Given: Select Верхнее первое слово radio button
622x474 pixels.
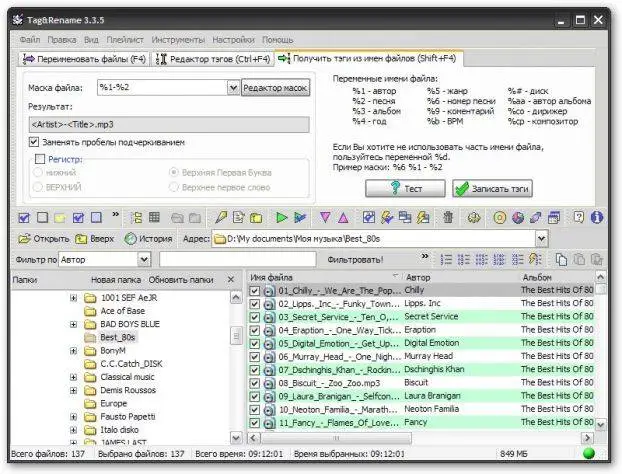Looking at the screenshot, I should pos(173,187).
